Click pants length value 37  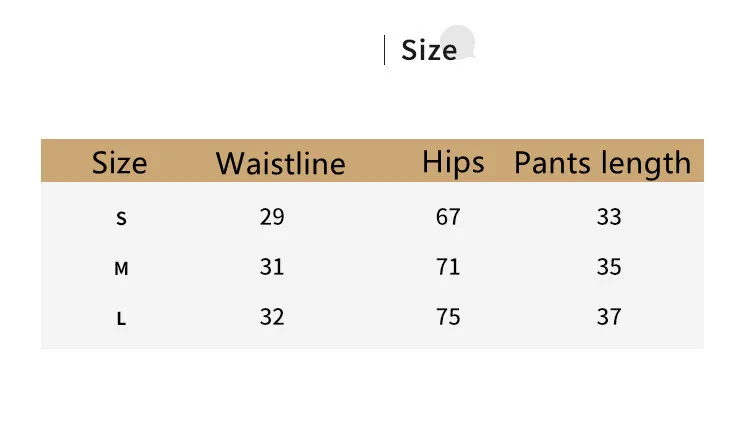[608, 316]
